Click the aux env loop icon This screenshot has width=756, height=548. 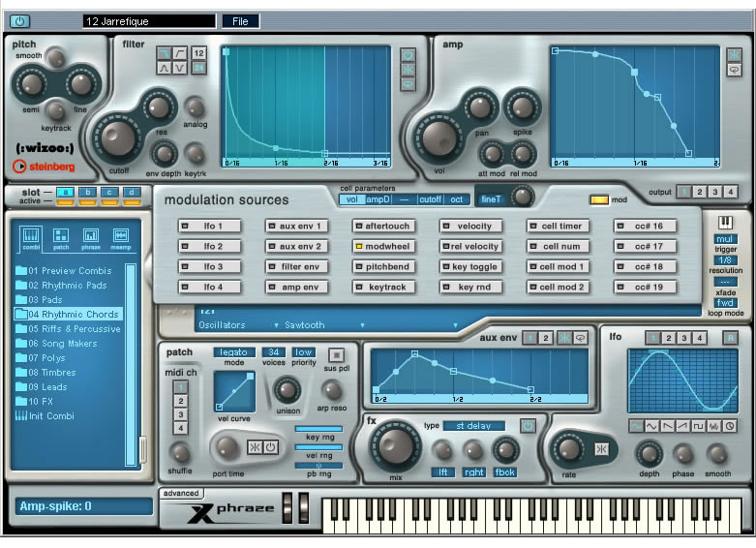pyautogui.click(x=580, y=338)
